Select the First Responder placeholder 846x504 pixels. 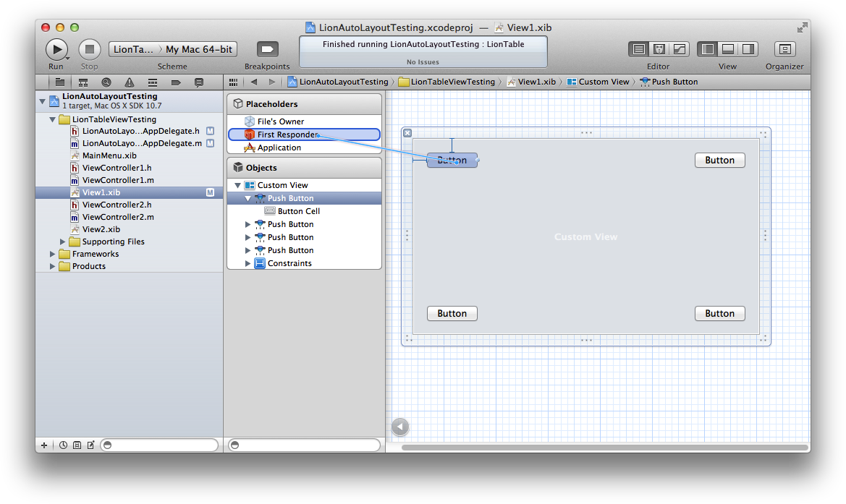304,134
